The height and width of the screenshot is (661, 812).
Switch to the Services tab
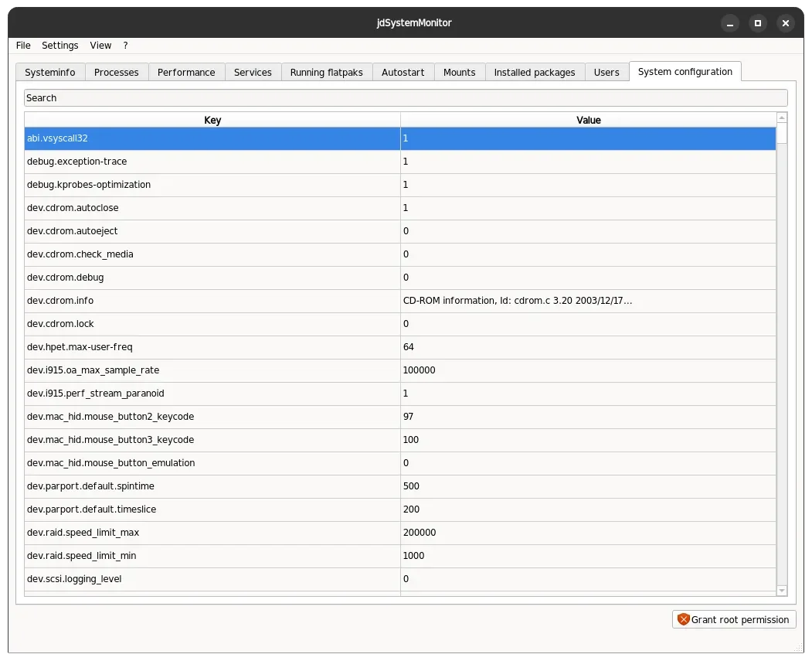(253, 73)
